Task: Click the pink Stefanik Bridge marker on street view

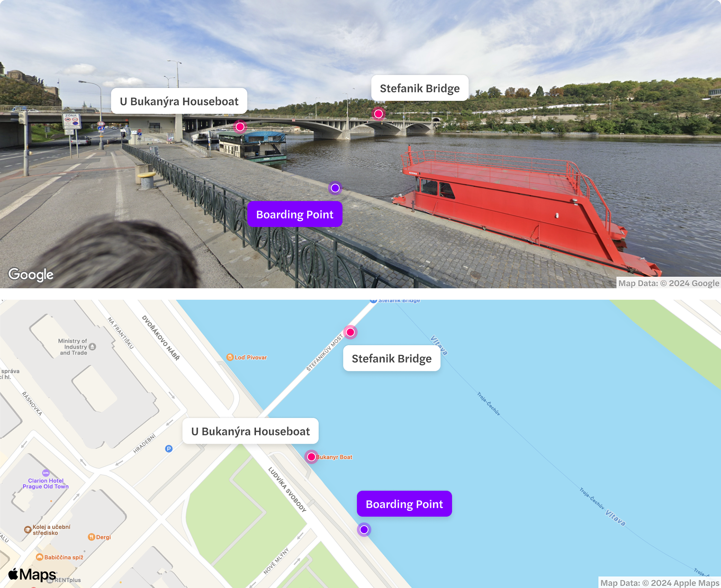Action: click(378, 114)
